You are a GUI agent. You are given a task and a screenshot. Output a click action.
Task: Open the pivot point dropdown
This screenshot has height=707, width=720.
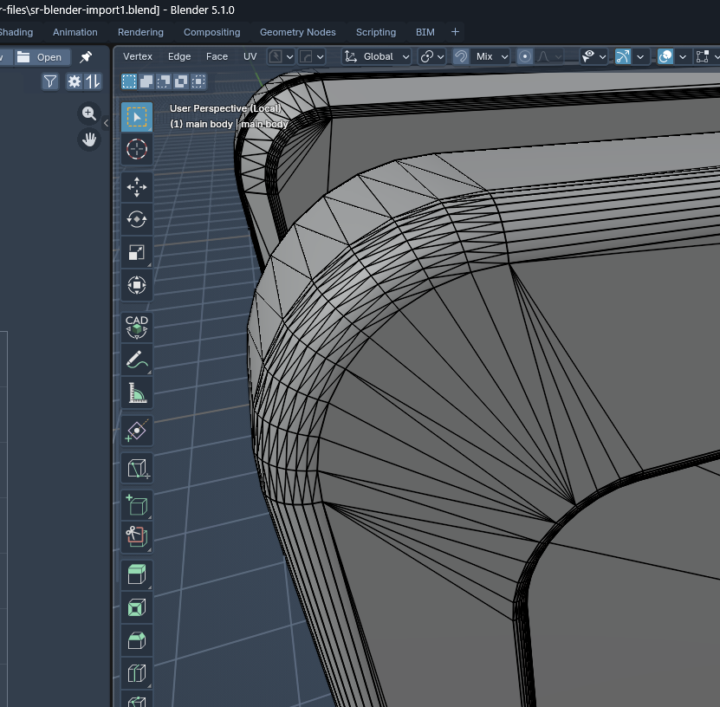tap(432, 56)
